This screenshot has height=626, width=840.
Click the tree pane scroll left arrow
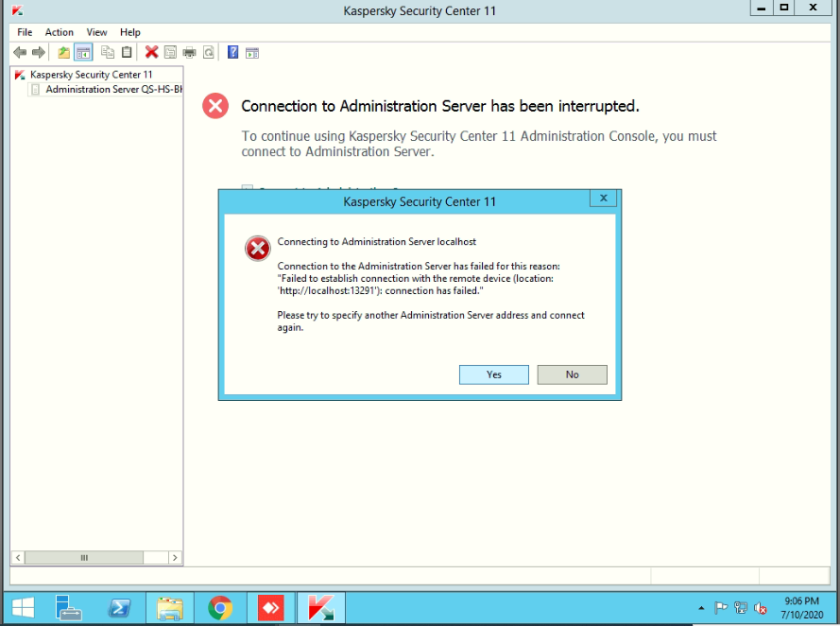(18, 557)
